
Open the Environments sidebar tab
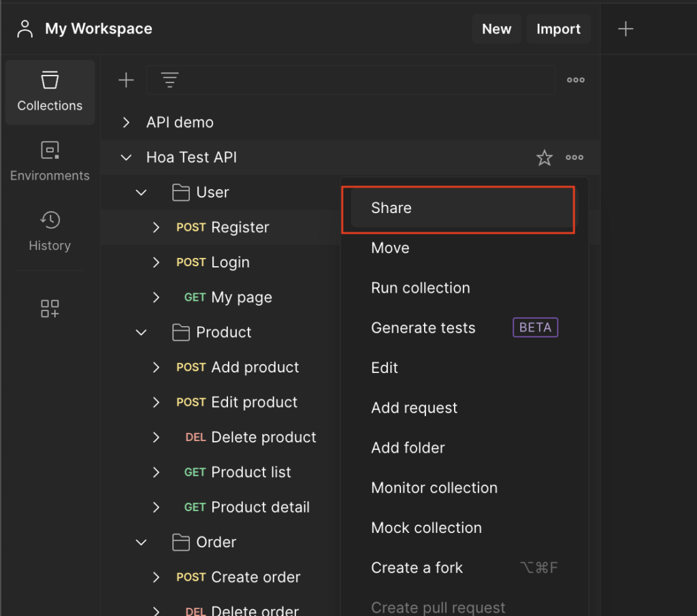50,162
